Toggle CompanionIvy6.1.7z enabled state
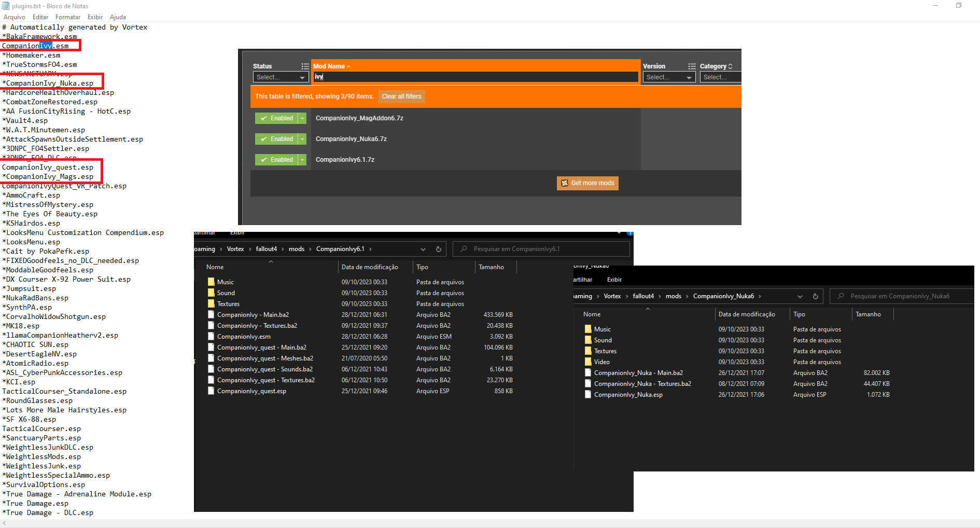980x528 pixels. (276, 159)
